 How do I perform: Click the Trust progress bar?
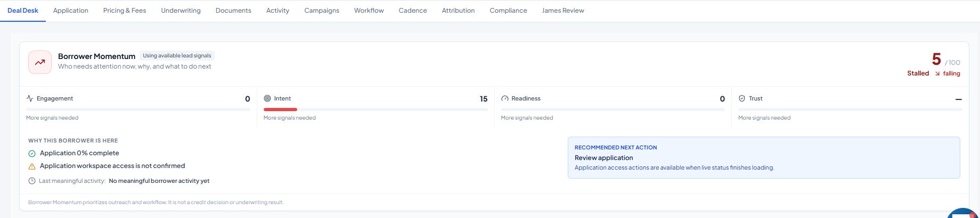(x=850, y=110)
